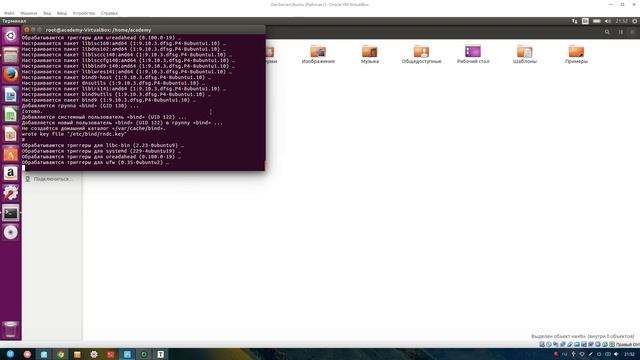Open LibreOffice Impress from the launcher

click(11, 134)
